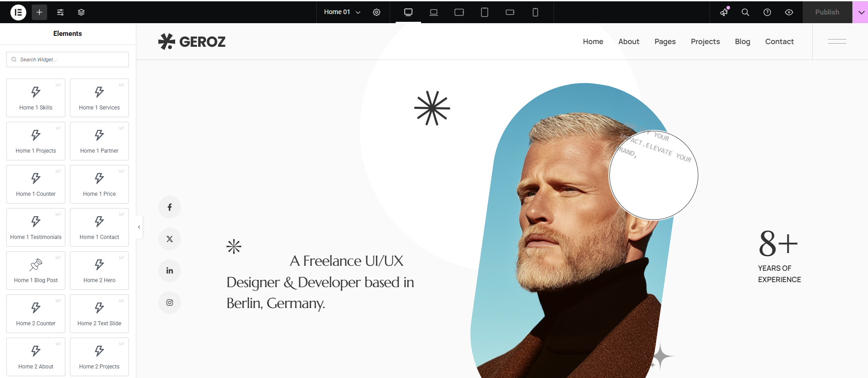Open Site Settings sliders icon
The height and width of the screenshot is (378, 868).
point(60,12)
